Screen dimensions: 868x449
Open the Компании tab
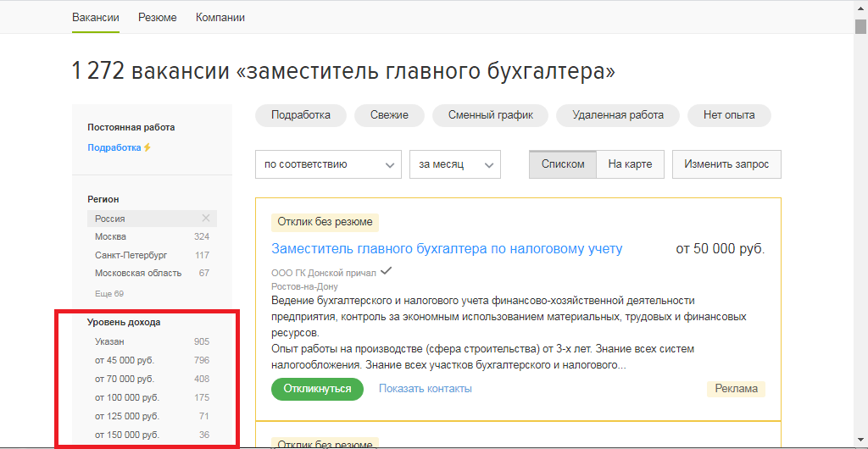220,18
